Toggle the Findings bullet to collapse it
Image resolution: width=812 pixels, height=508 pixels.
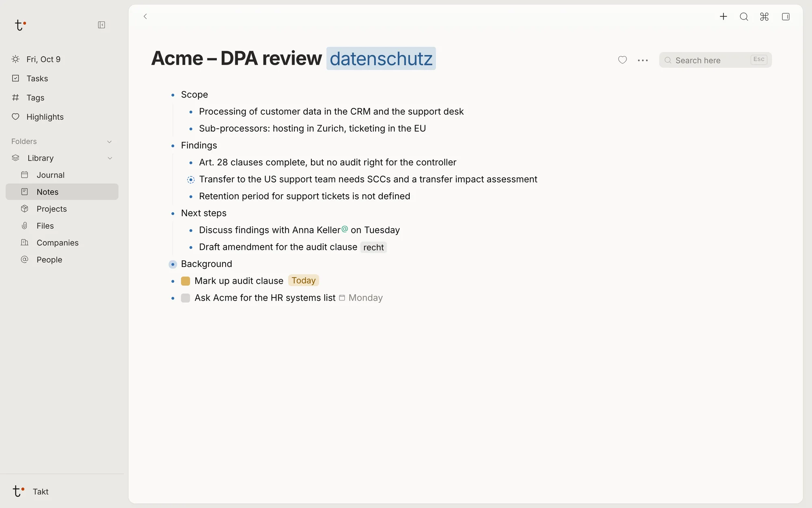173,146
